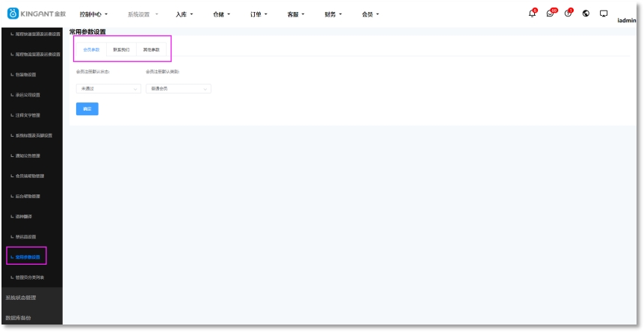Expand the 会员注册默认状态 dropdown

click(108, 88)
